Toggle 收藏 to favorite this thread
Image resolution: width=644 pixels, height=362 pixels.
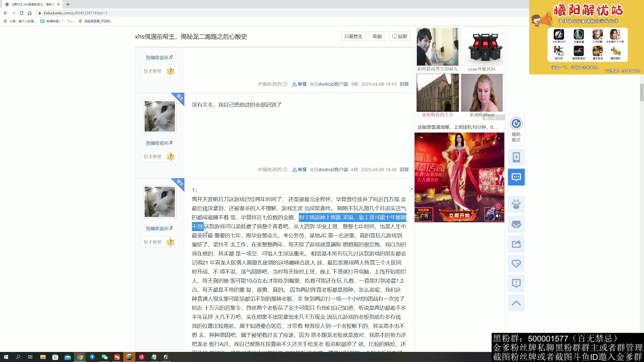(x=377, y=36)
